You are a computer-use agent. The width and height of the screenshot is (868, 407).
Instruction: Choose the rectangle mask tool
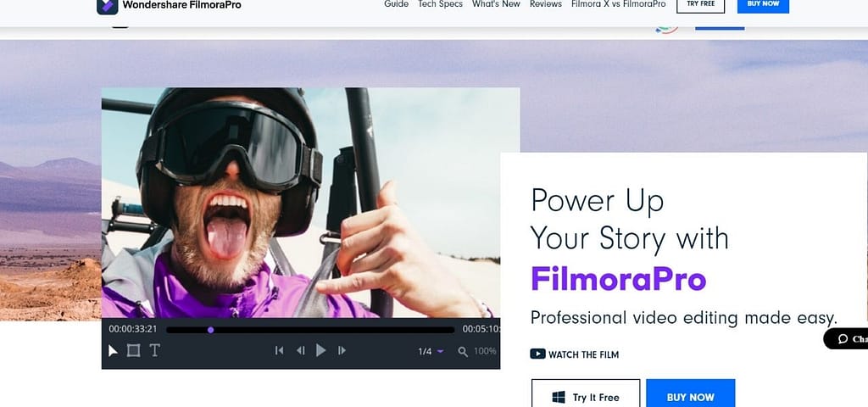coord(133,350)
